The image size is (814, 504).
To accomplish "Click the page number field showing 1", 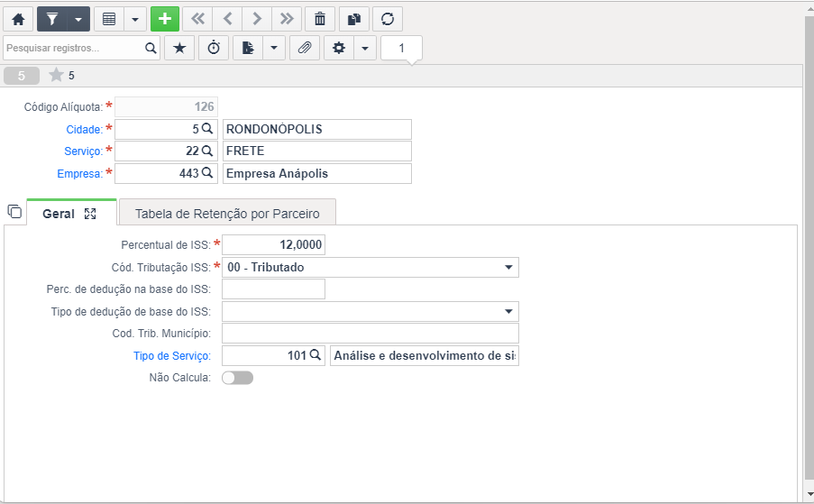I will (401, 49).
